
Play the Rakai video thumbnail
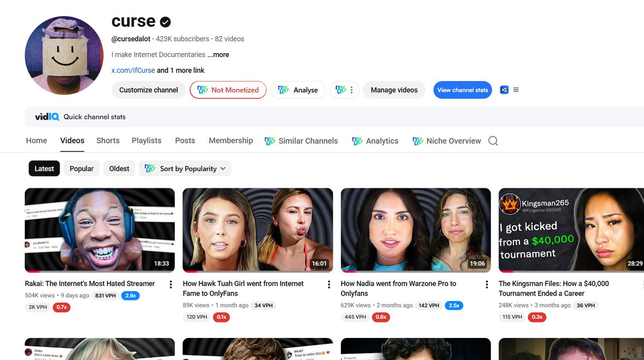[x=100, y=230]
